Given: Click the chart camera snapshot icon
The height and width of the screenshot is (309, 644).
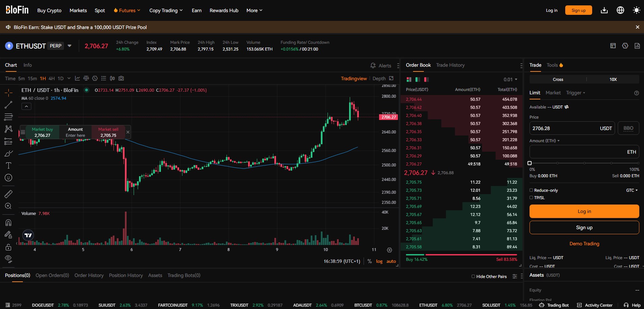Looking at the screenshot, I should coord(121,78).
